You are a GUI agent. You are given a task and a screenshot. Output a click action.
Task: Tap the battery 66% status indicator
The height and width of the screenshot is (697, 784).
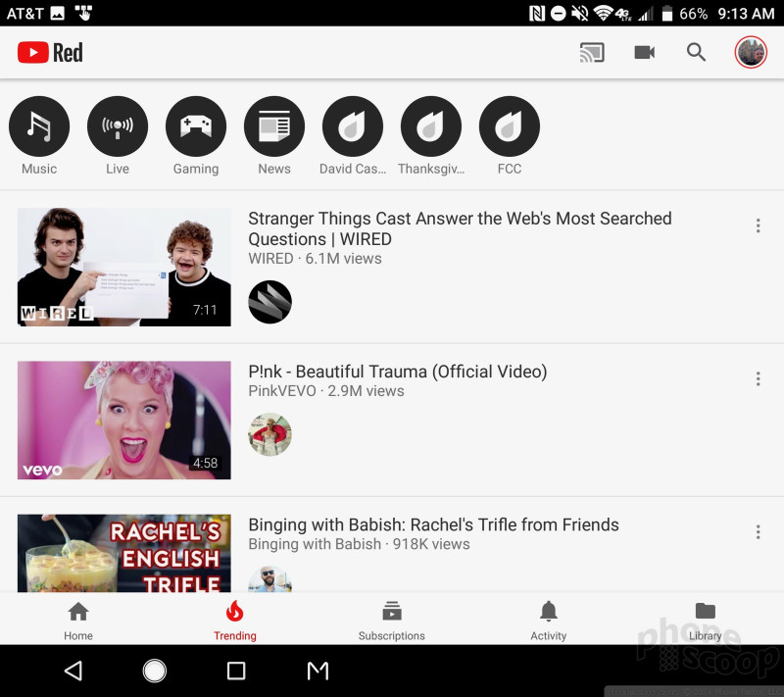(x=684, y=13)
